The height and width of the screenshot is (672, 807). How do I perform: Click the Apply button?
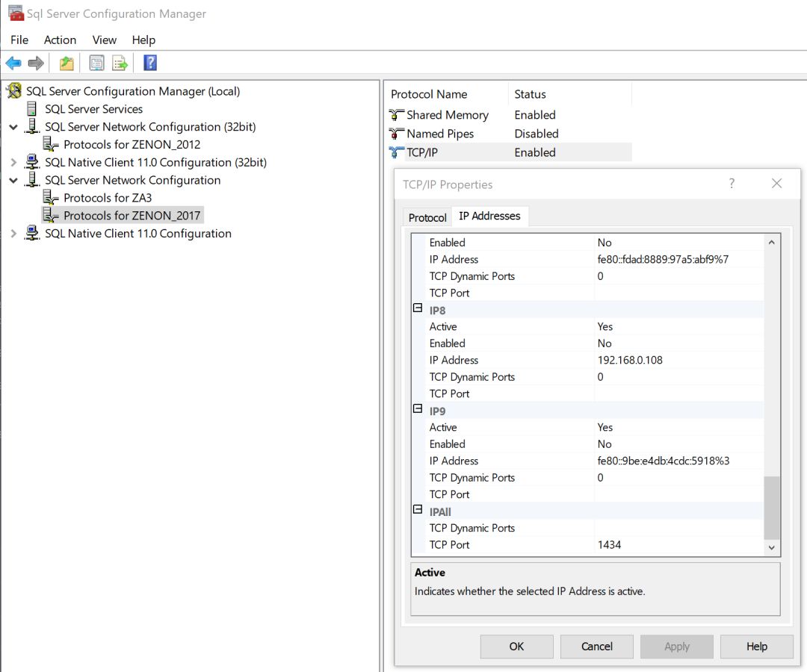pyautogui.click(x=677, y=647)
